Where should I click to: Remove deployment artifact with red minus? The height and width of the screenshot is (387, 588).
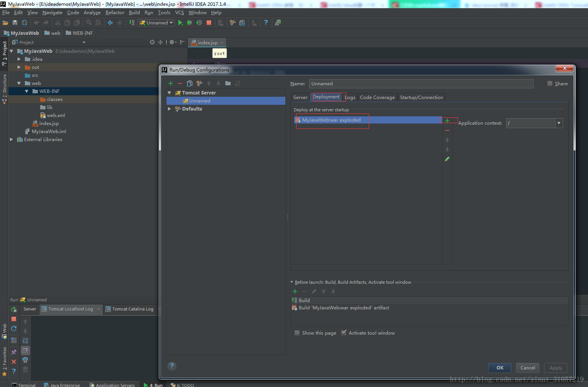[447, 130]
